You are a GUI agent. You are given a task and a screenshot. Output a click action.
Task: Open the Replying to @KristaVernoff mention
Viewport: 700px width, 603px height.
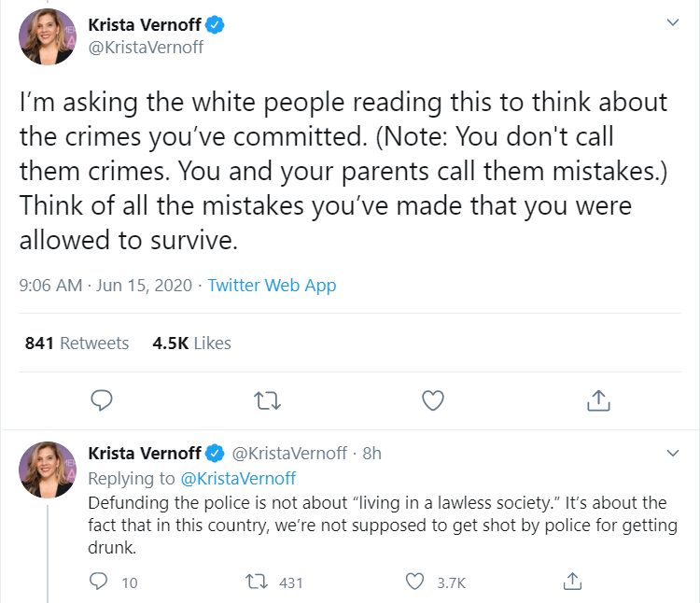[238, 479]
